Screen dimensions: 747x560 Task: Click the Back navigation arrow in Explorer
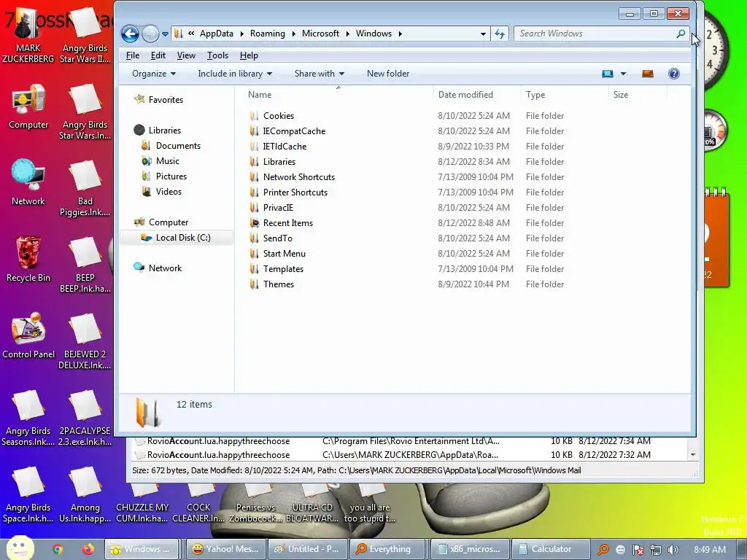(130, 34)
